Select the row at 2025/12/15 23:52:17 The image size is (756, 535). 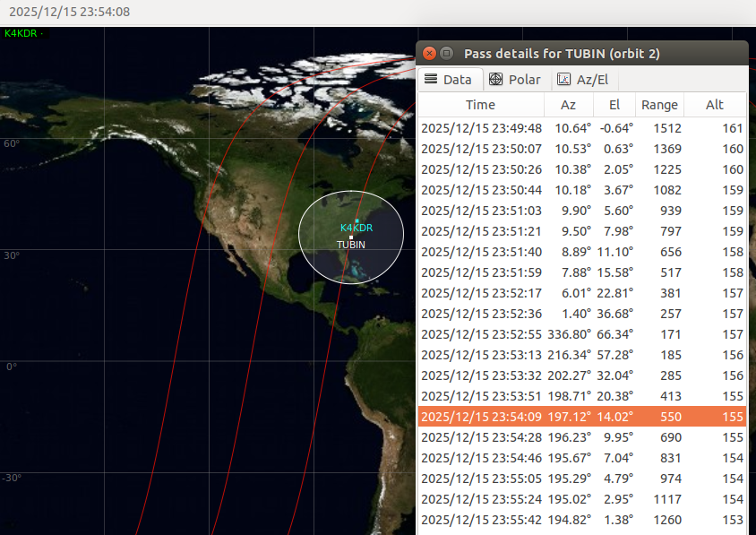tap(582, 293)
